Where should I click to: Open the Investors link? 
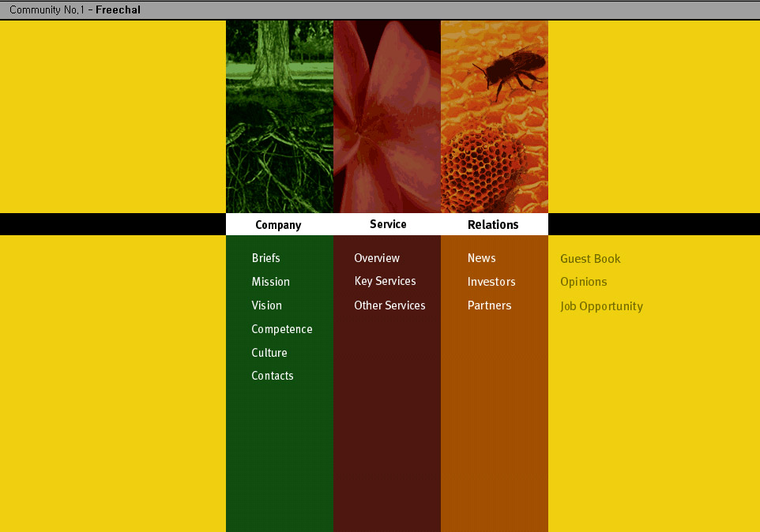tap(491, 282)
